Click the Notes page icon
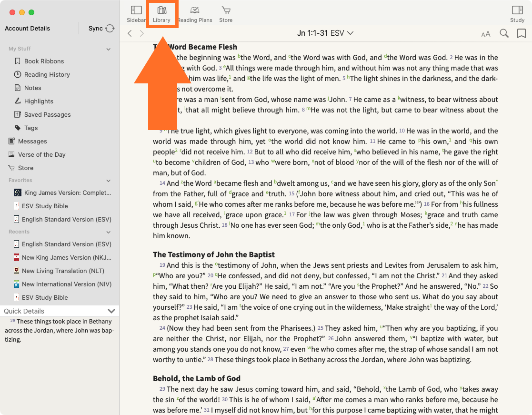The image size is (532, 415). click(18, 88)
